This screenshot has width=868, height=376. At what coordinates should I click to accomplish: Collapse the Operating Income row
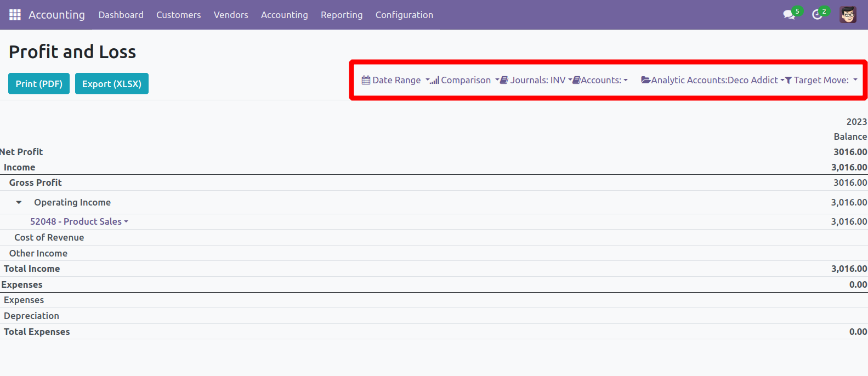[x=19, y=203]
